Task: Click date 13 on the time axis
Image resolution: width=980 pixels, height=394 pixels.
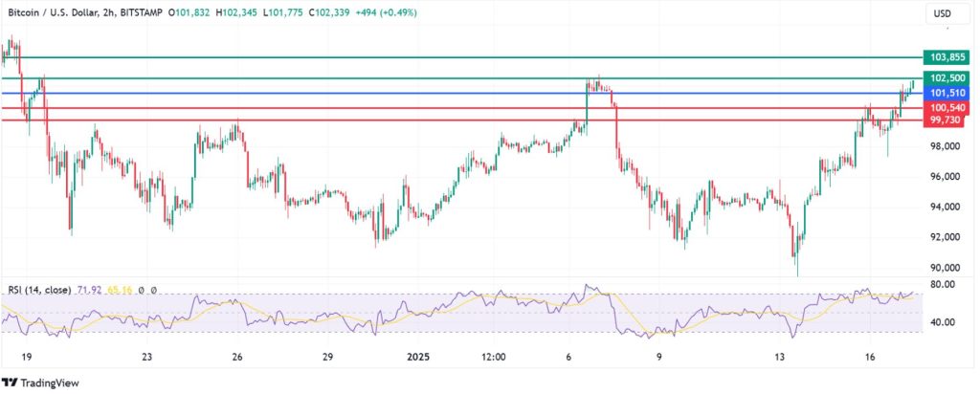Action: point(780,356)
